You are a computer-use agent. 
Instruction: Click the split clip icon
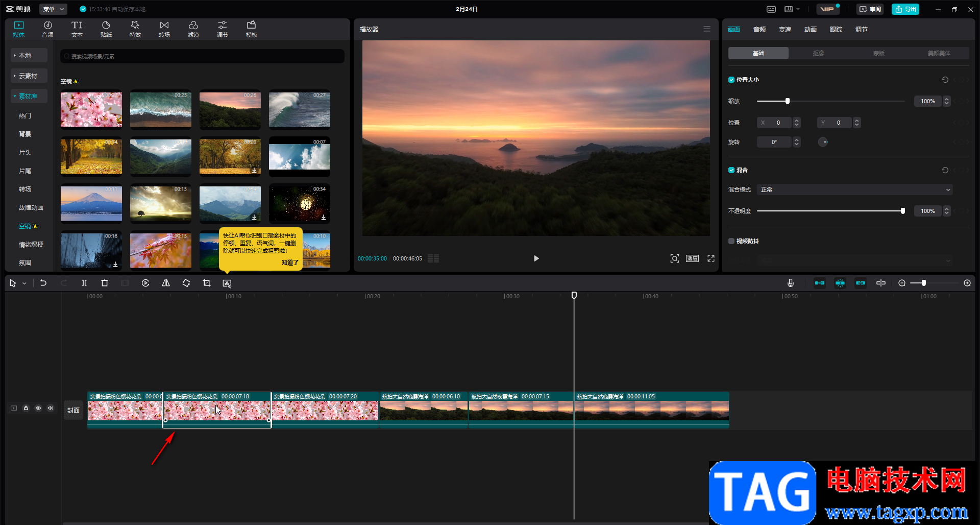point(84,283)
